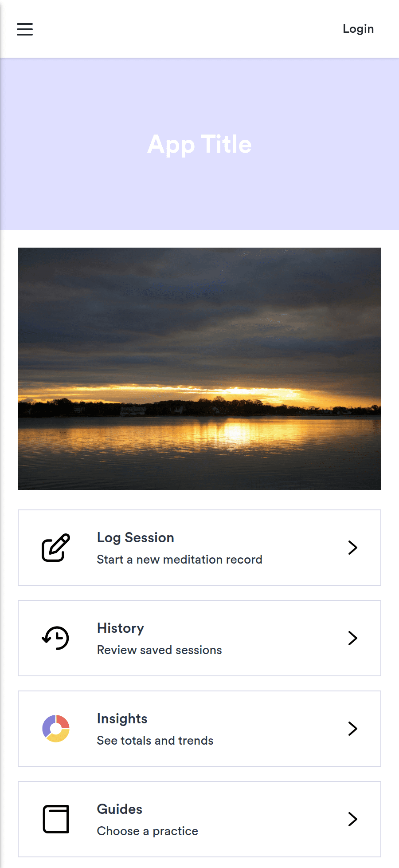Open the hamburger navigation menu
This screenshot has width=399, height=868.
[x=25, y=29]
